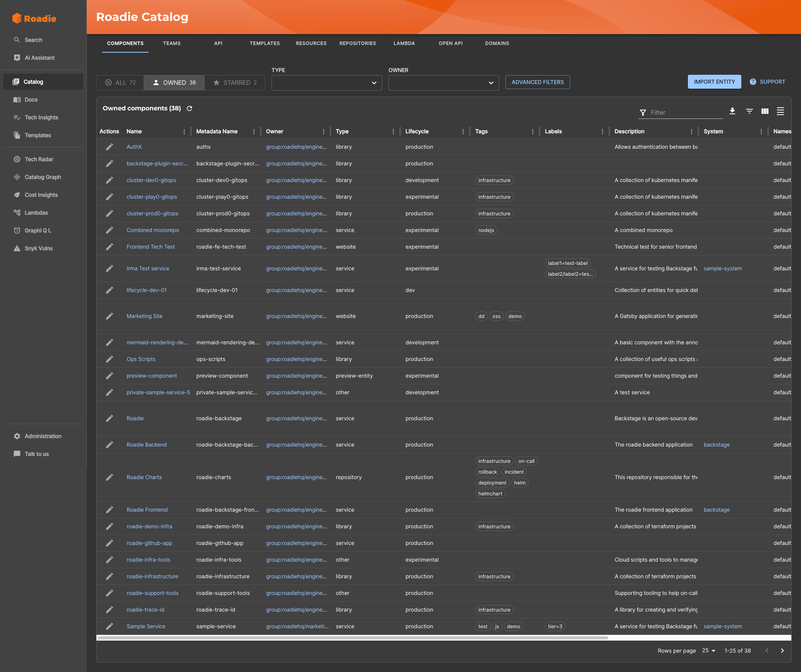Switch to the API tab
This screenshot has height=672, width=801.
tap(218, 43)
